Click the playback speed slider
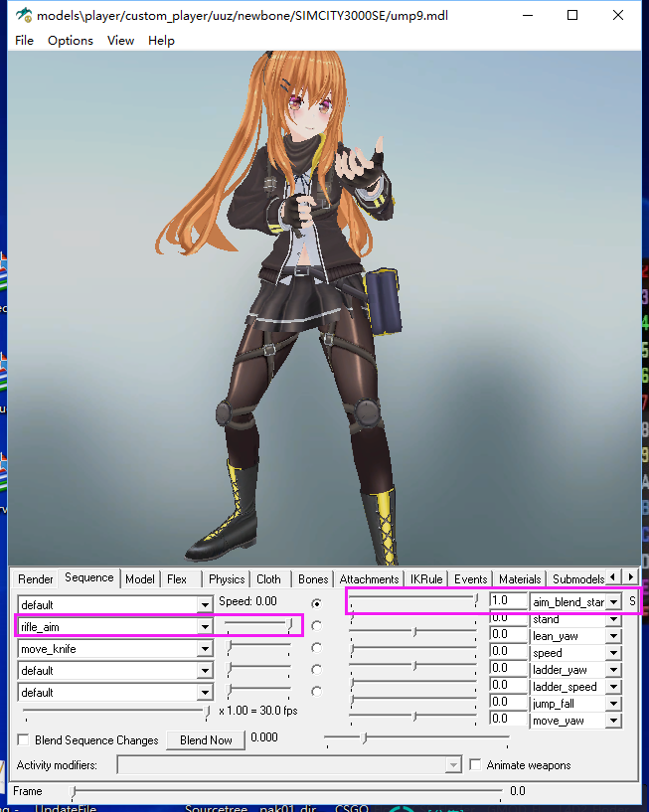The image size is (649, 812). tap(116, 711)
